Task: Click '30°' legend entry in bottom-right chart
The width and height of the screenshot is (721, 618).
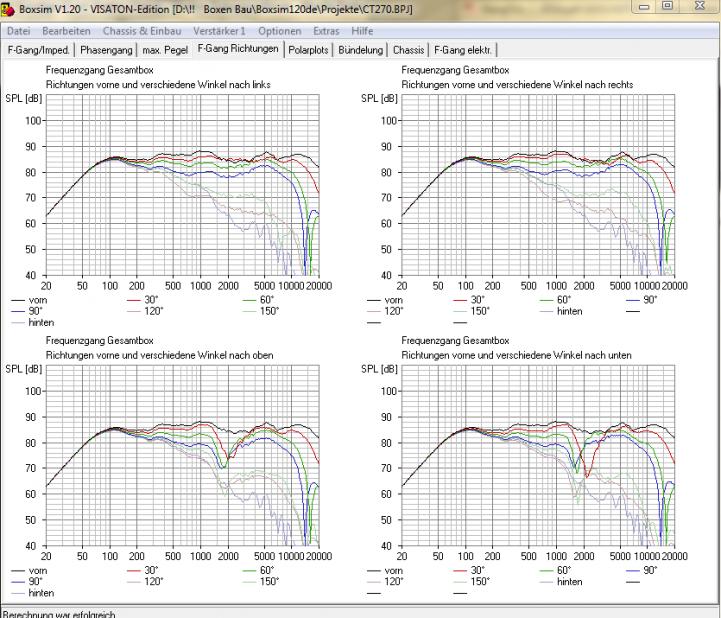Action: [469, 570]
